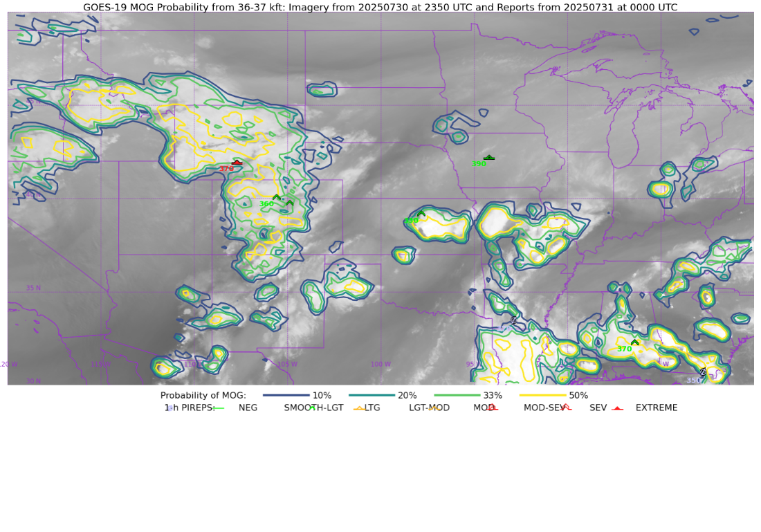Click the SMOOTH-LGT green legend marker
Image resolution: width=761 pixels, height=532 pixels.
313,408
